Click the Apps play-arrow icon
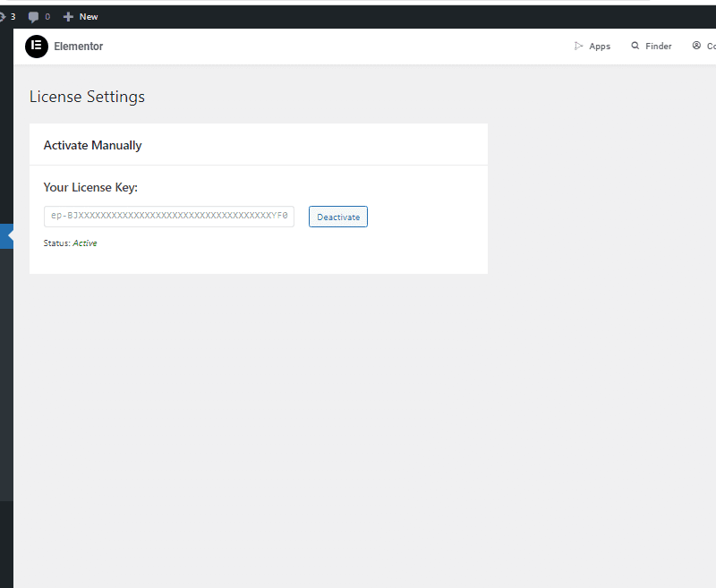 [578, 46]
